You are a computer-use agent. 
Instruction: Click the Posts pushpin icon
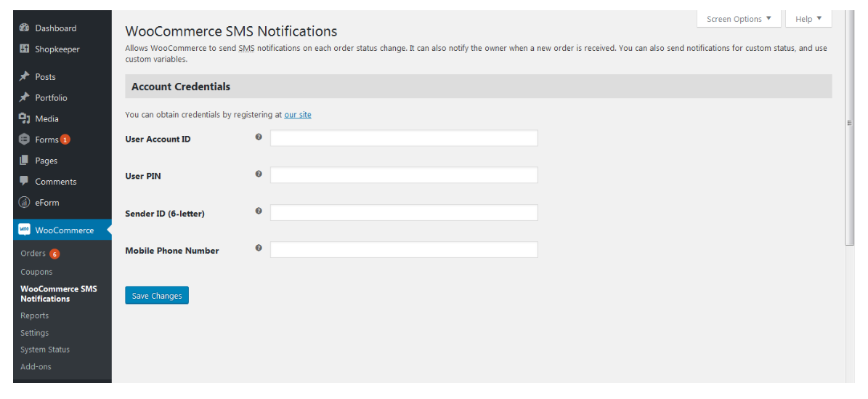click(x=24, y=76)
